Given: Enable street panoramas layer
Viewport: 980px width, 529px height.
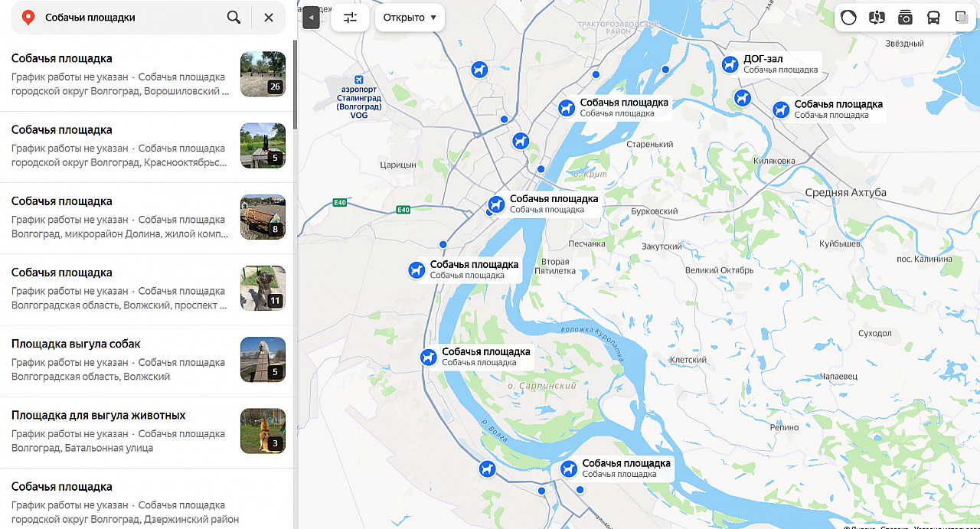Looking at the screenshot, I should click(x=877, y=18).
